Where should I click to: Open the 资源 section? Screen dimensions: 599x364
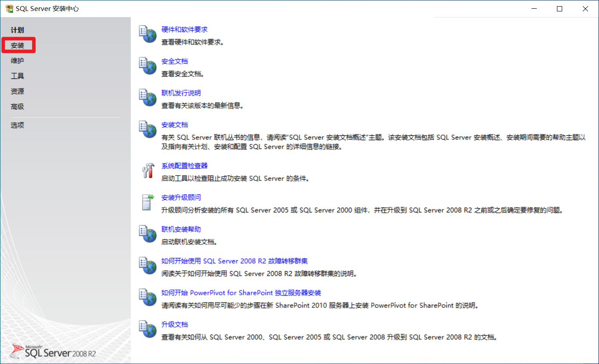(18, 92)
